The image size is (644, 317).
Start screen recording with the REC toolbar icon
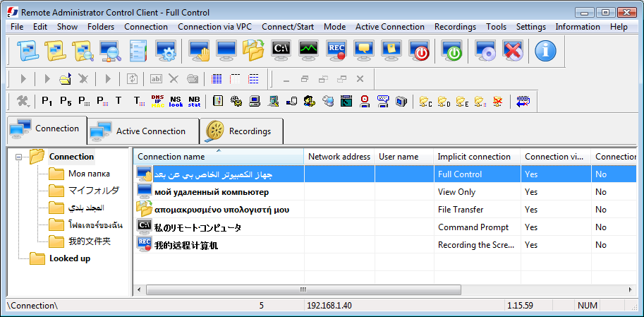pyautogui.click(x=336, y=51)
